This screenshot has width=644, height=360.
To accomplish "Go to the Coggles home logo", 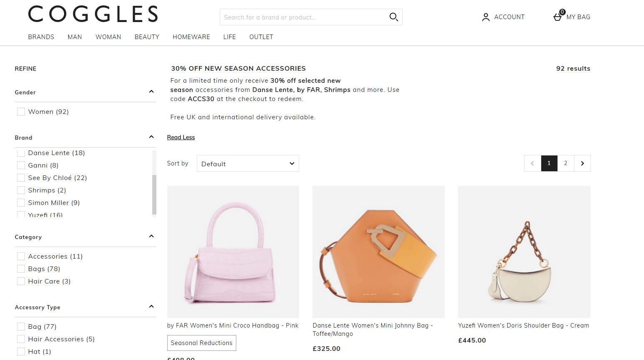I will click(93, 14).
